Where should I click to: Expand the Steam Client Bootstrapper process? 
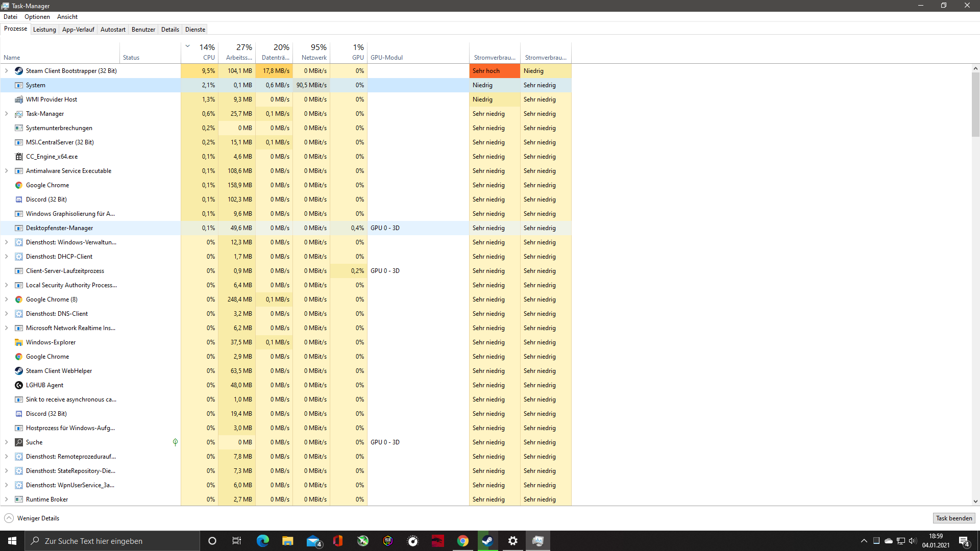click(6, 71)
